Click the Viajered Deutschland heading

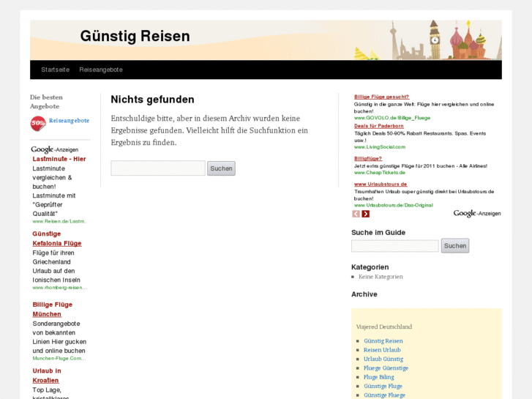384,327
